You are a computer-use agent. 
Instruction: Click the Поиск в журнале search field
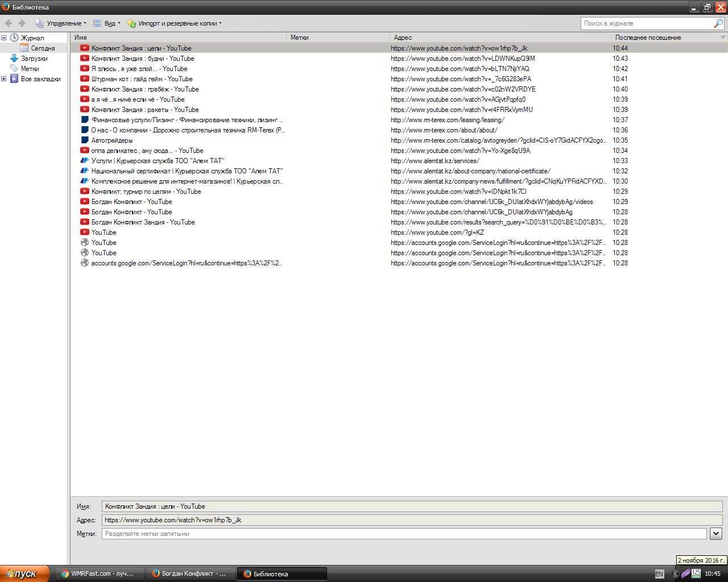click(647, 23)
